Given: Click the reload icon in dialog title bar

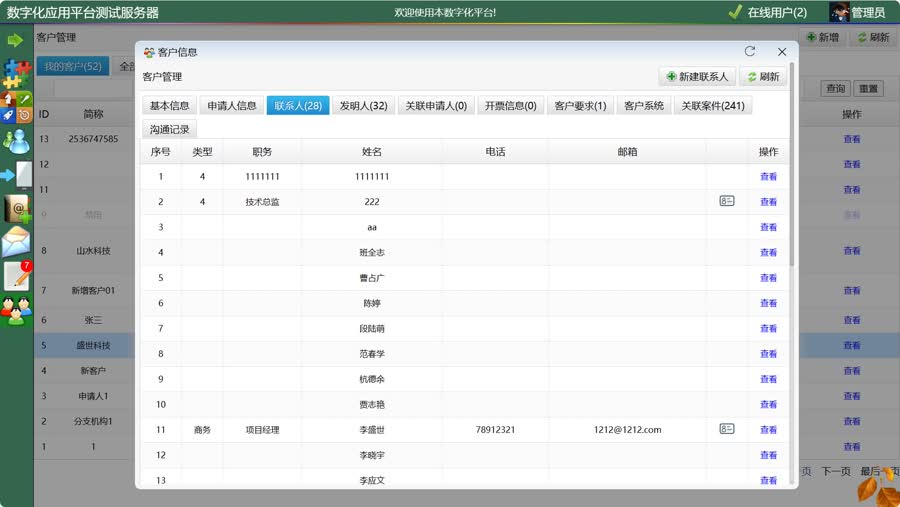Looking at the screenshot, I should pyautogui.click(x=750, y=52).
